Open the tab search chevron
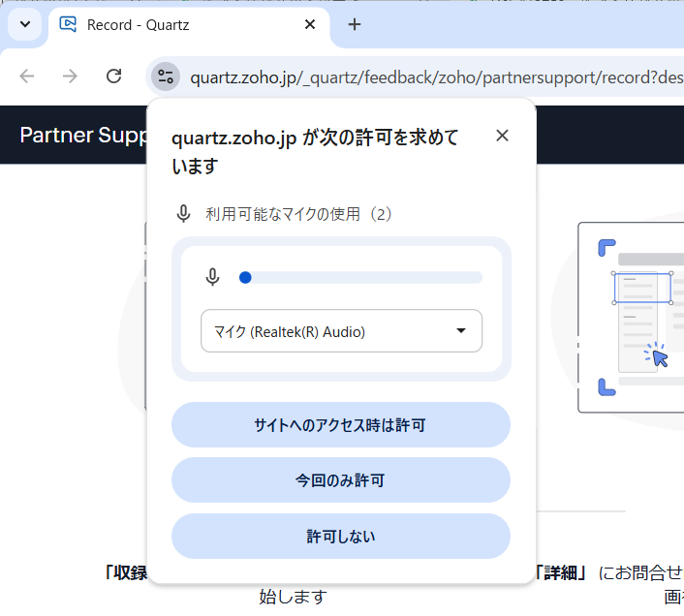 25,25
